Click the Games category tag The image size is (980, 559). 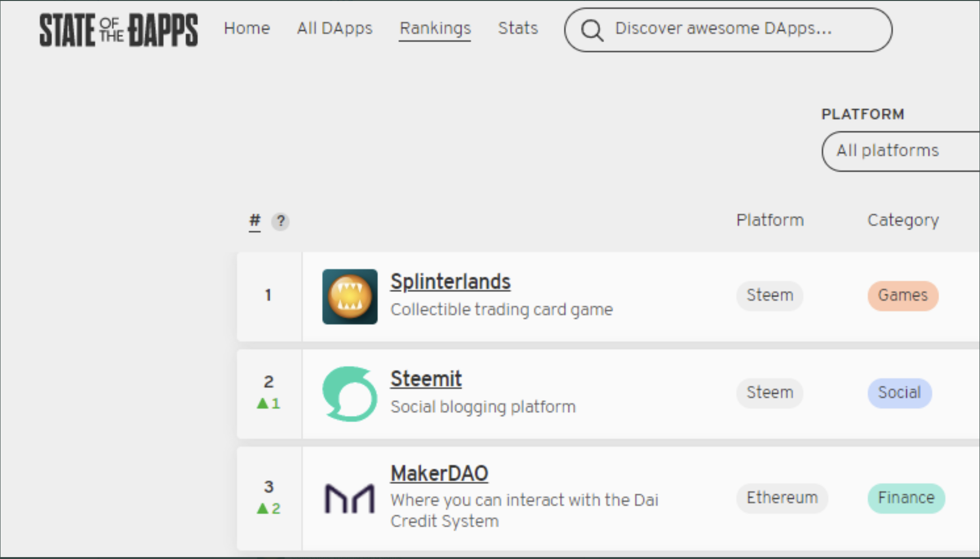click(x=902, y=295)
